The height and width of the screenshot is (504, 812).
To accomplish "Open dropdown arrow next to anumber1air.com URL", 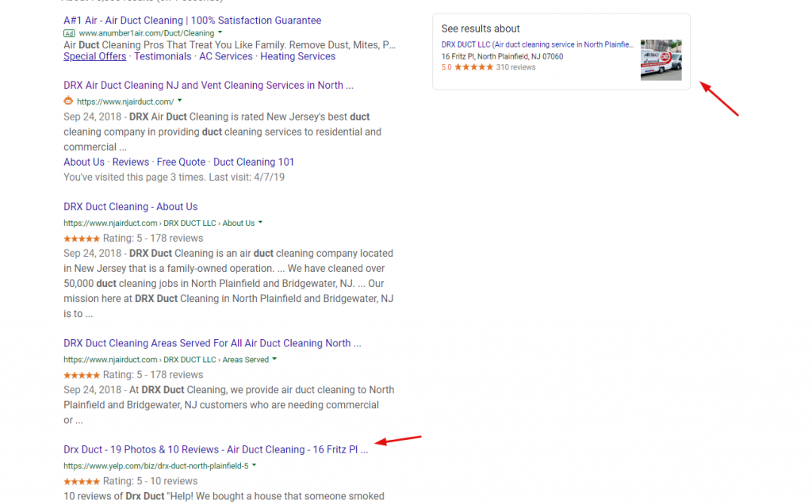I will tap(220, 32).
